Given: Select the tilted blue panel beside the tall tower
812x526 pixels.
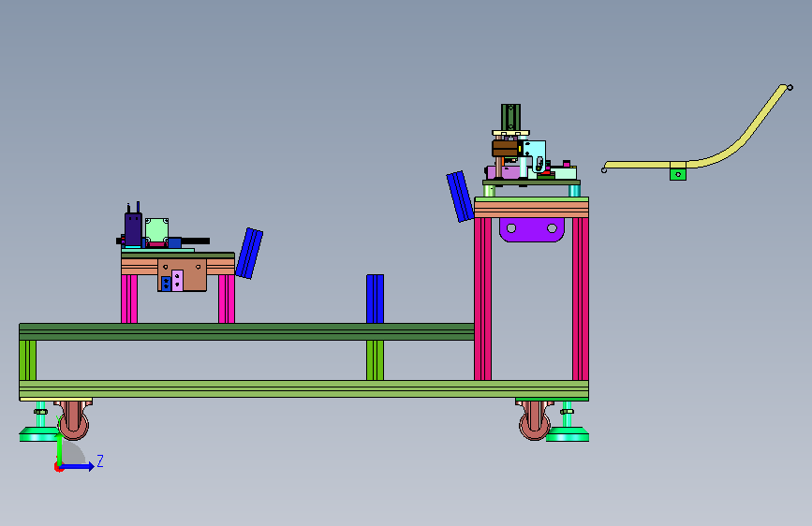Looking at the screenshot, I should [x=460, y=197].
